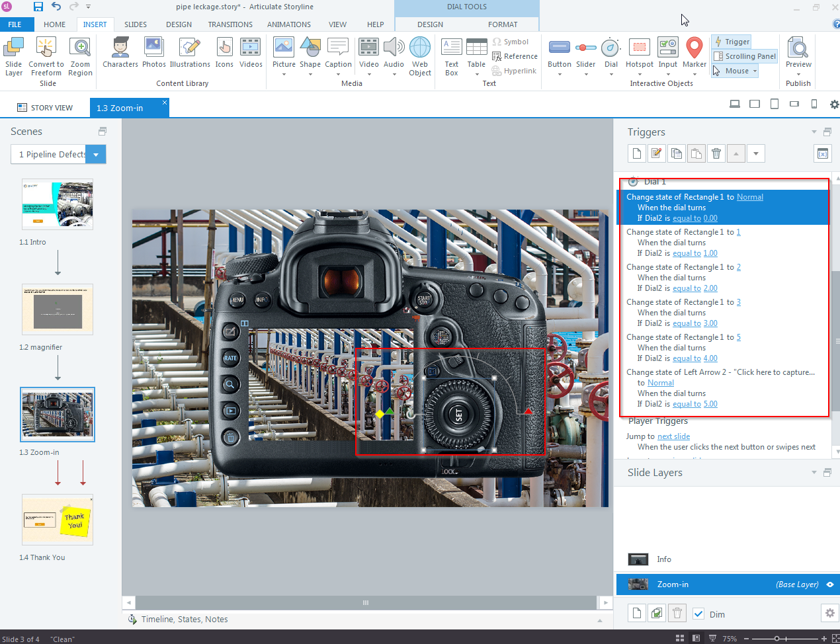Edit the selected trigger
This screenshot has width=840, height=644.
657,153
